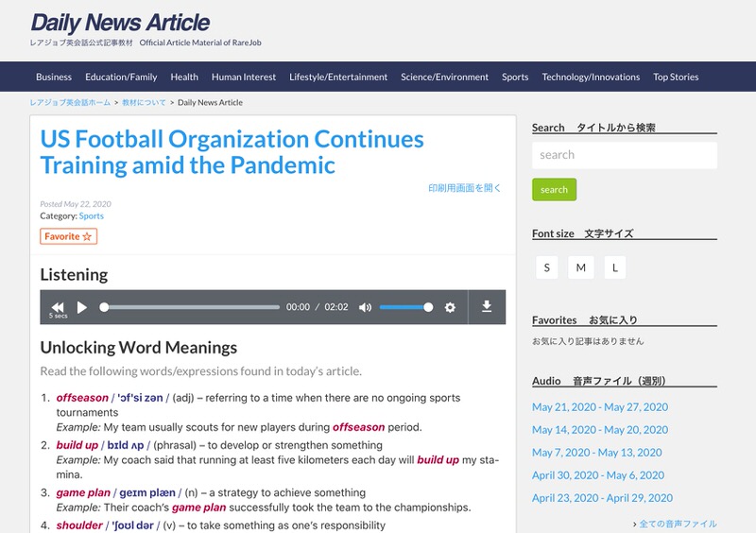
Task: Open the Sports category link
Action: coord(92,216)
